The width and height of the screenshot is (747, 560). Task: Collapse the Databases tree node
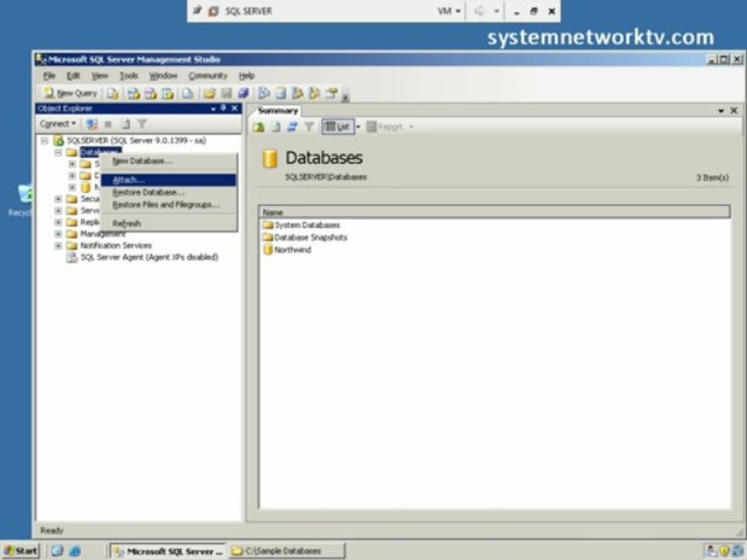tap(58, 152)
